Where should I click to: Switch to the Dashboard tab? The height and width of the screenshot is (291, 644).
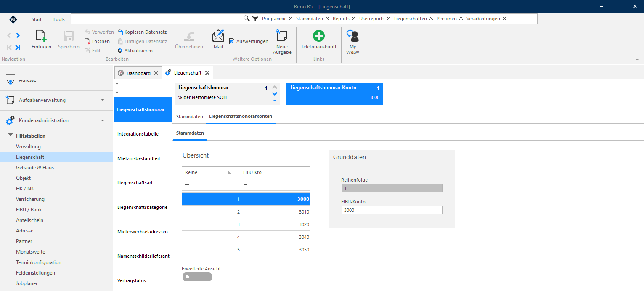138,73
